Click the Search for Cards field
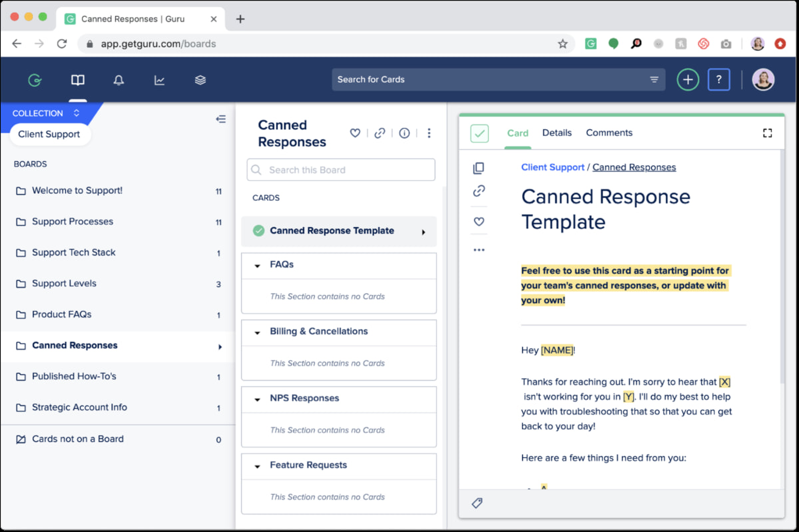The image size is (799, 532). [x=498, y=80]
